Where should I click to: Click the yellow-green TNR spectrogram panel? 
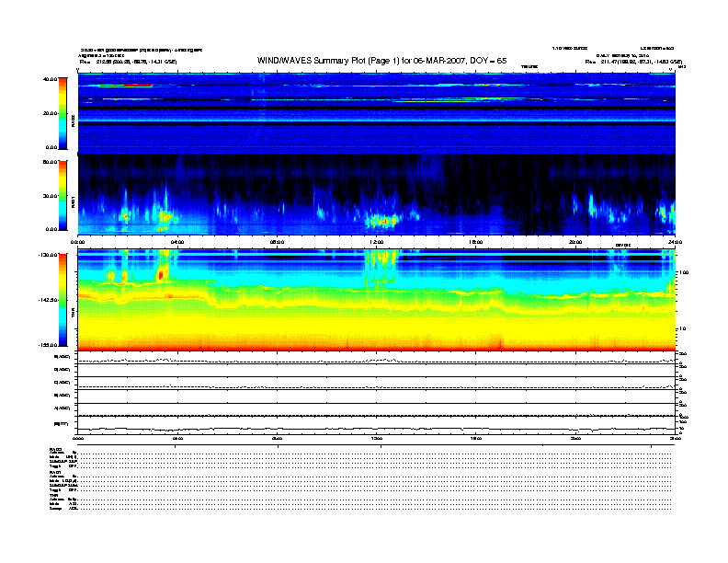coord(376,300)
